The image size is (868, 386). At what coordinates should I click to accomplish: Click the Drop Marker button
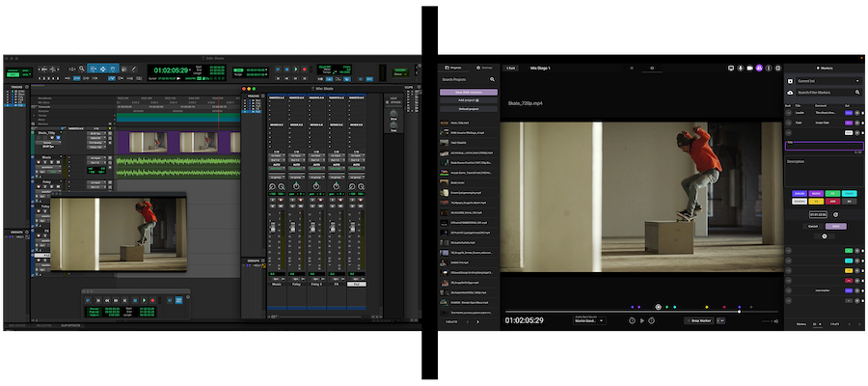coord(699,320)
